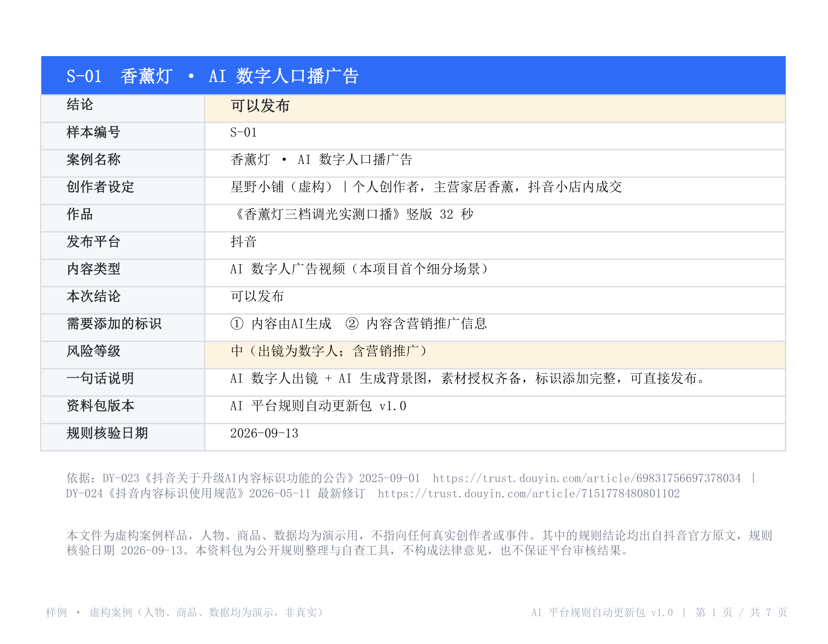
Task: Select the '风险等级' label
Action: 93,351
